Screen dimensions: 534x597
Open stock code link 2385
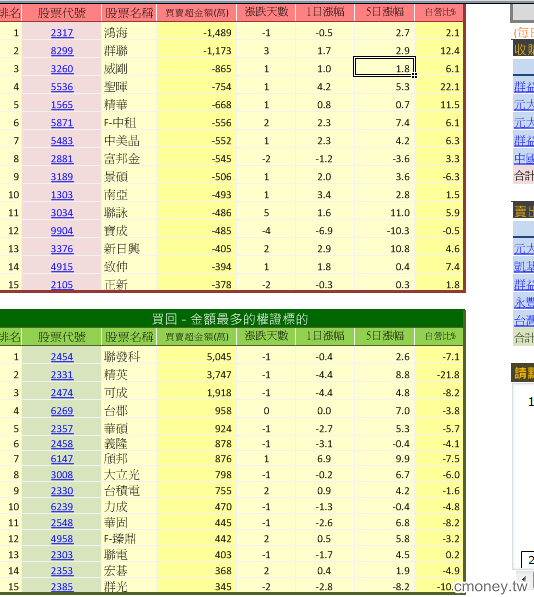point(62,587)
